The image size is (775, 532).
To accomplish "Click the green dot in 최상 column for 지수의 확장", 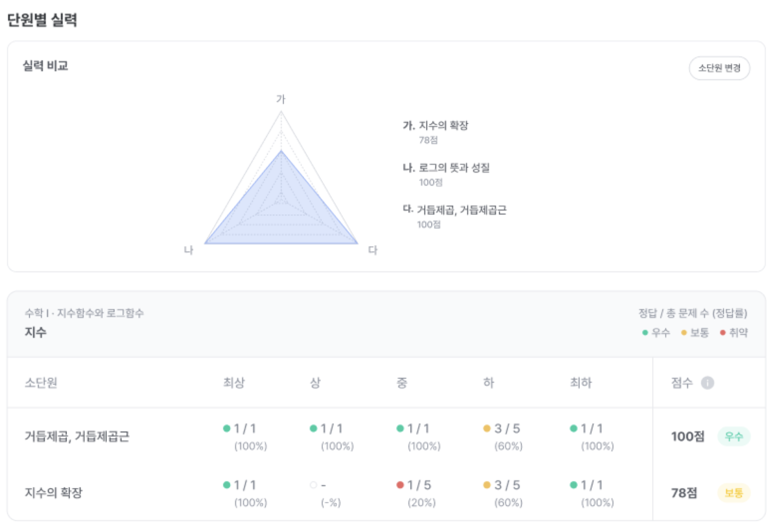I will (227, 484).
